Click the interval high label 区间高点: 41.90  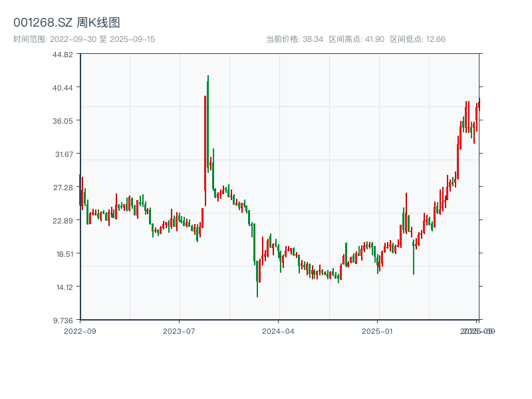click(356, 39)
